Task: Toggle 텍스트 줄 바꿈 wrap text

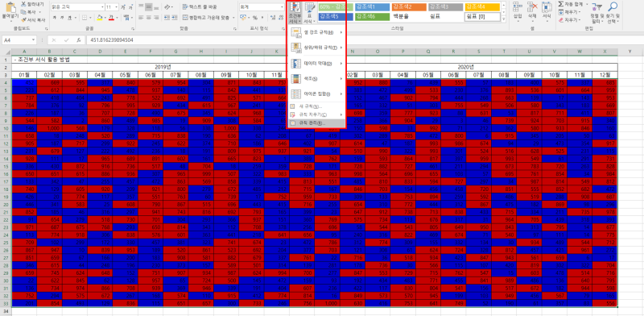Action: (x=200, y=7)
